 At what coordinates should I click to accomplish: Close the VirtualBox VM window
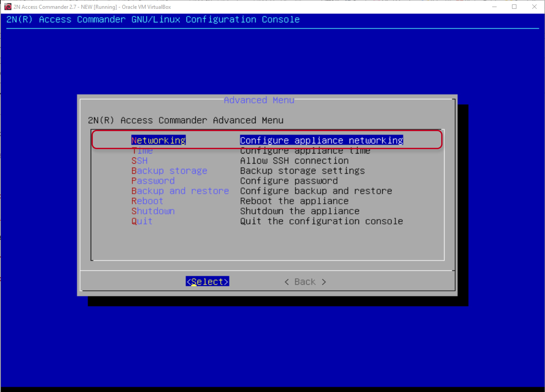click(x=534, y=7)
